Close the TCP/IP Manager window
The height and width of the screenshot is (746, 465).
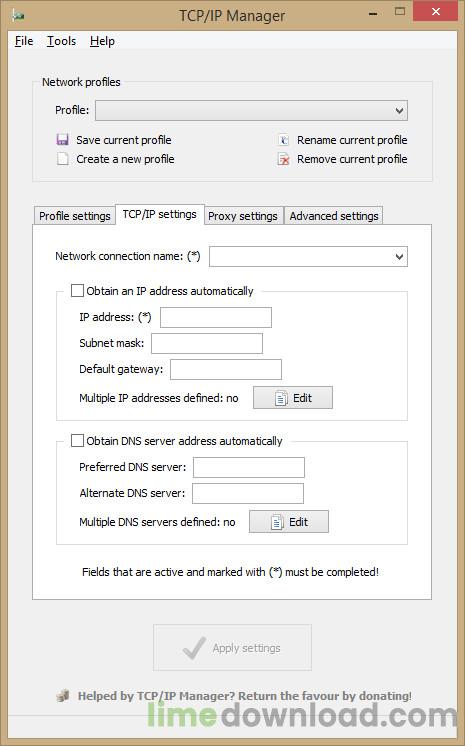tap(435, 11)
